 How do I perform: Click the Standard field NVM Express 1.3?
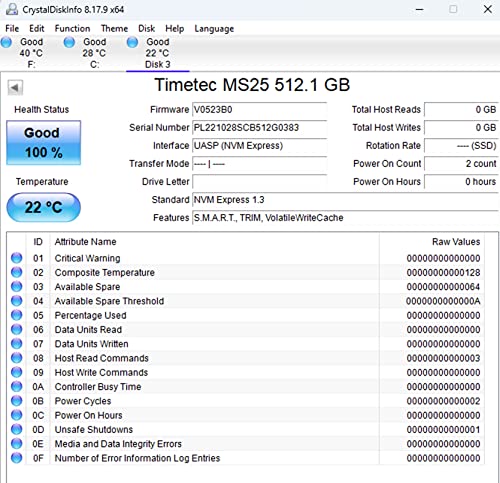345,200
